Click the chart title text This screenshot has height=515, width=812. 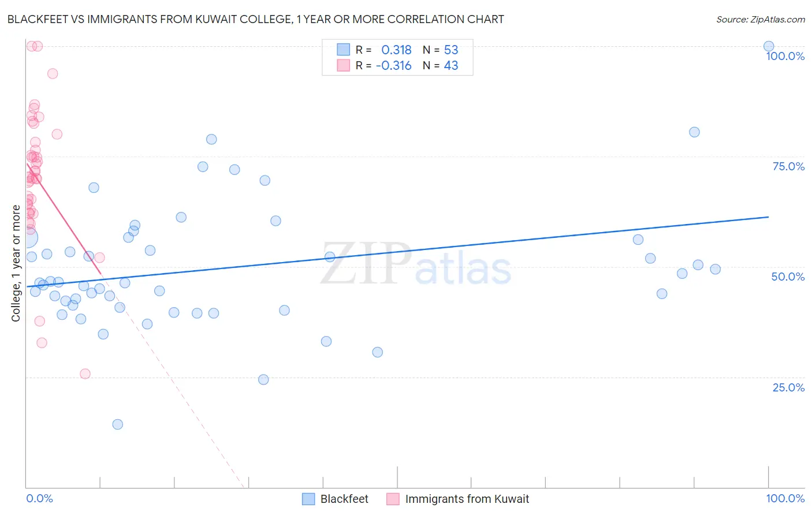click(255, 19)
